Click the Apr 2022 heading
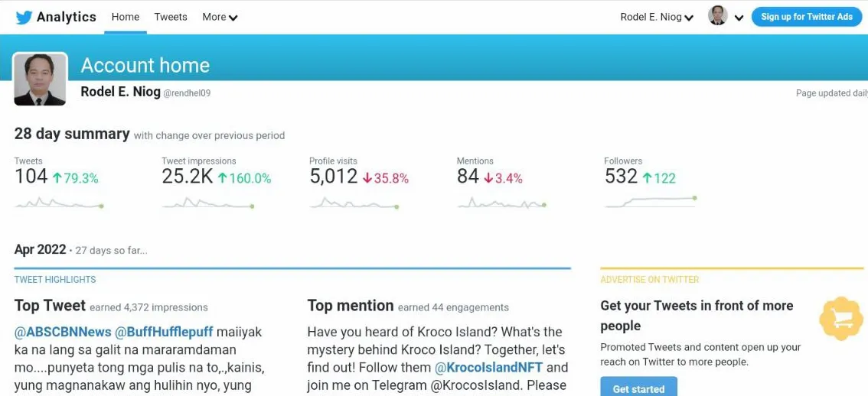Viewport: 868px width, 396px height. click(x=40, y=249)
